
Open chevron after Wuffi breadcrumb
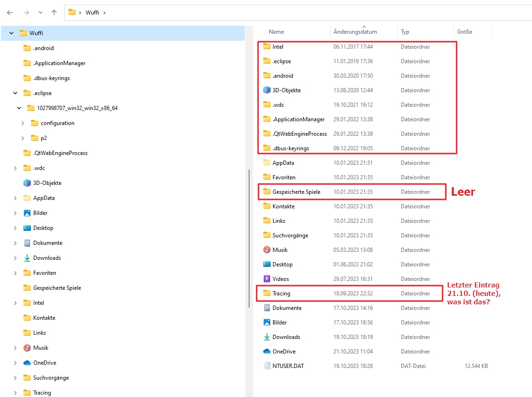(x=104, y=13)
